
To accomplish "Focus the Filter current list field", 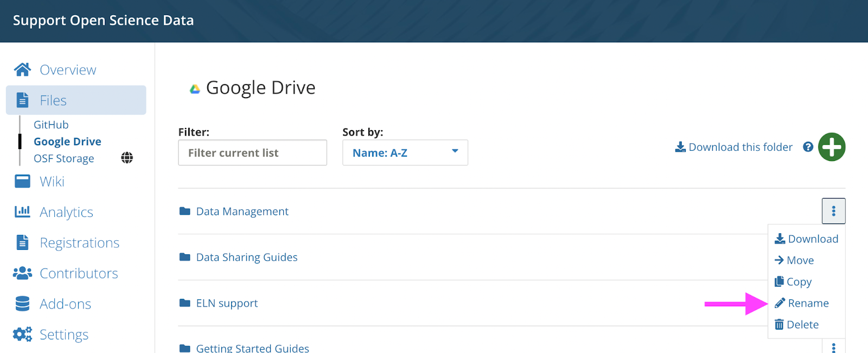I will pyautogui.click(x=252, y=153).
